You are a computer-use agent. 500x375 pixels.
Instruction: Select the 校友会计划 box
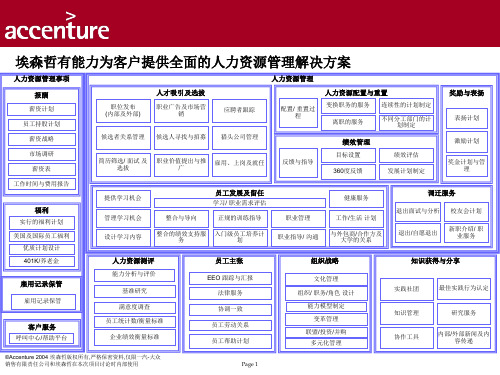coord(466,212)
